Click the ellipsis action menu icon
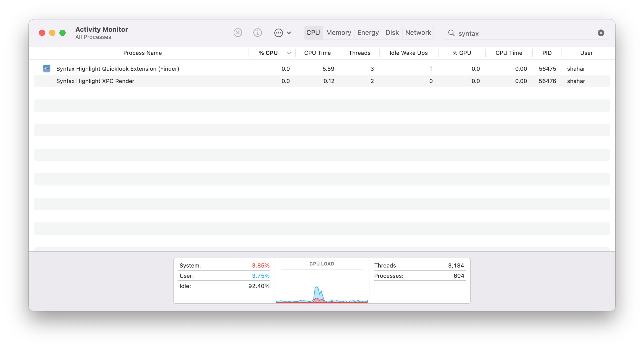 [278, 33]
